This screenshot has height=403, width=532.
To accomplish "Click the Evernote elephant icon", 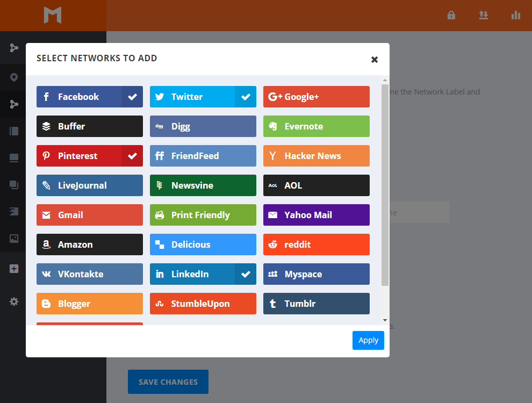I will pyautogui.click(x=273, y=126).
